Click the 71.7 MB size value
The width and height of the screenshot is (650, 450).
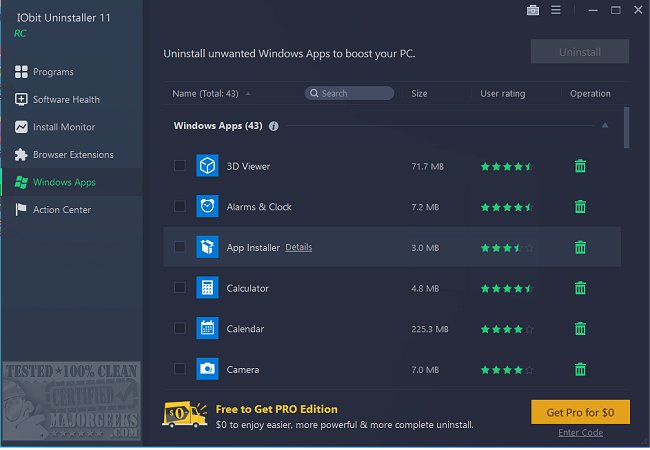(x=427, y=167)
